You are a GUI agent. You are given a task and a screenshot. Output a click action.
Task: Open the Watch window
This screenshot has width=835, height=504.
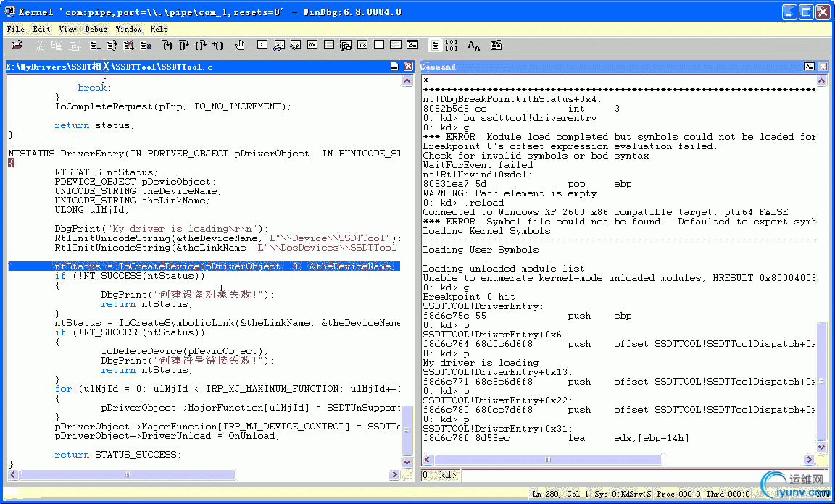(x=278, y=45)
